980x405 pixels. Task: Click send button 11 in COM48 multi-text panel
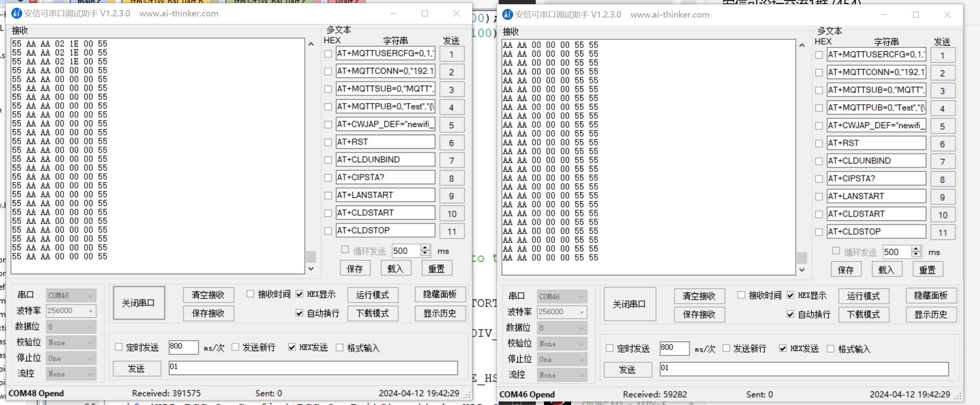pos(452,231)
